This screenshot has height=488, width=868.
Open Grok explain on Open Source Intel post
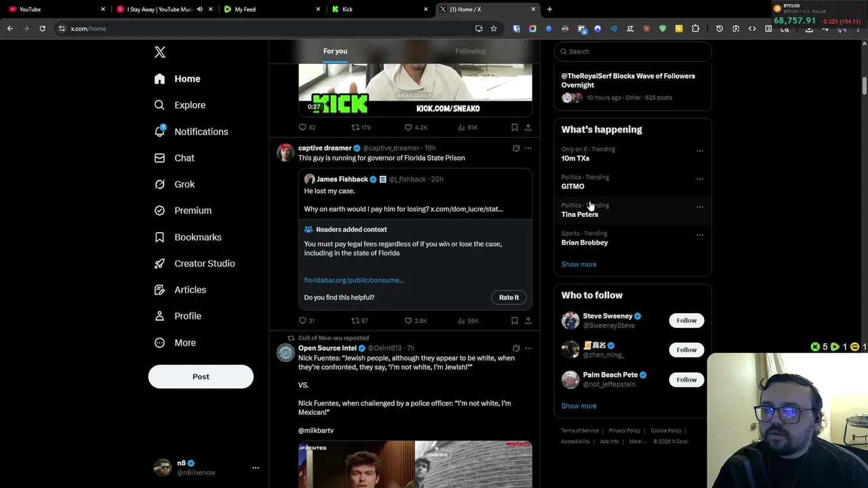coord(516,348)
